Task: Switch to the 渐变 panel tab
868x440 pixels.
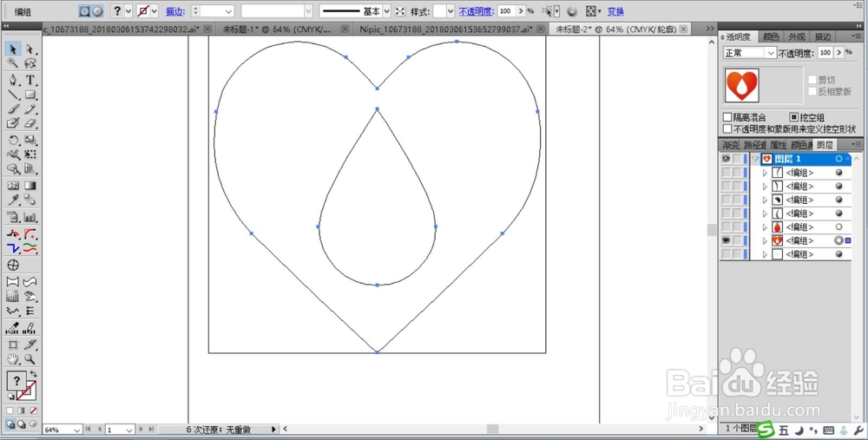Action: [730, 145]
